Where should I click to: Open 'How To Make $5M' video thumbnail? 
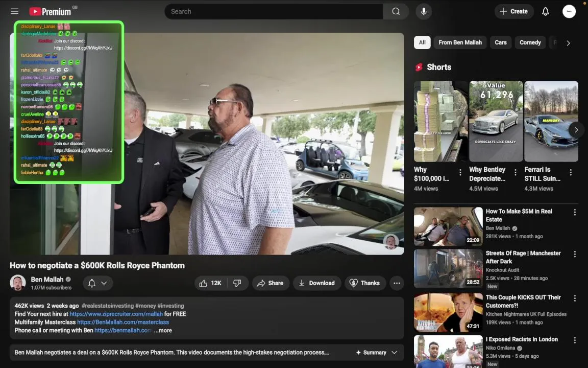[x=448, y=226]
